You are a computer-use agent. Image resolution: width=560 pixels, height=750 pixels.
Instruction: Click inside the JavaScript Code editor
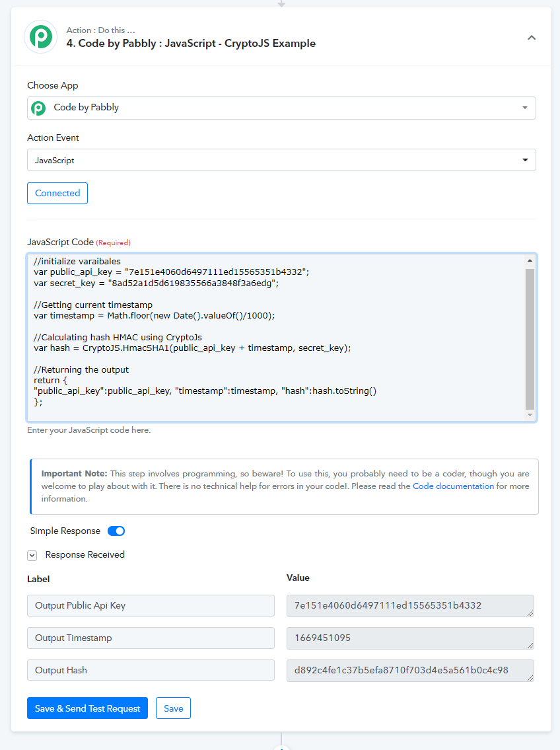click(x=277, y=337)
